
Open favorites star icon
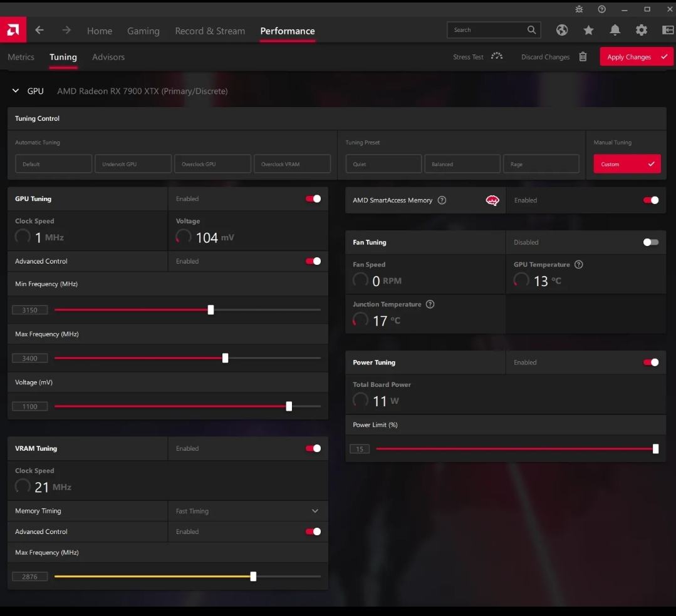click(588, 29)
